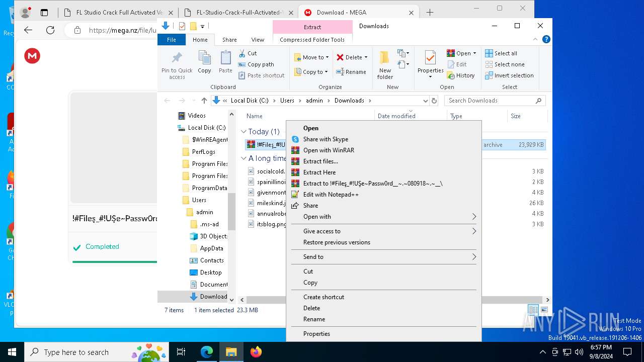
Task: Switch to the Share ribbon tab
Action: (229, 40)
